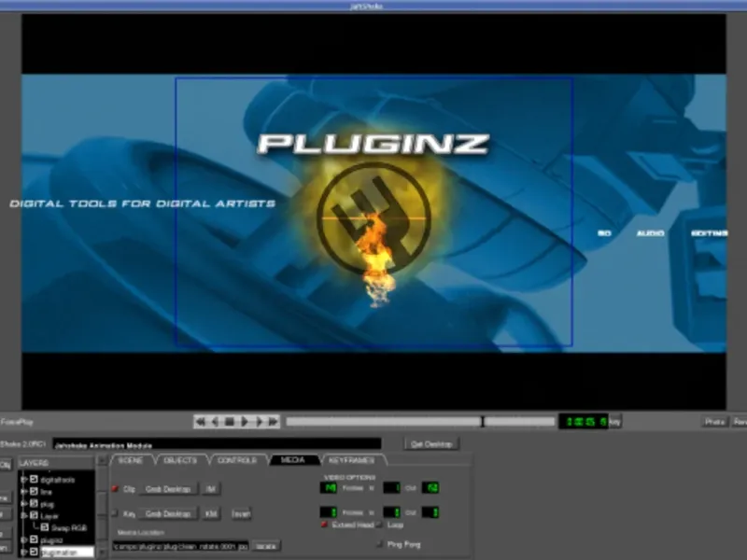Screen dimensions: 747x560
Task: Click the timeline scrub bar track
Action: coord(420,422)
